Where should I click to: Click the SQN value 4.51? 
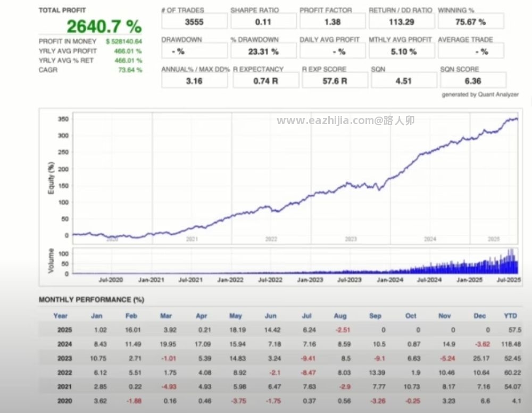404,81
